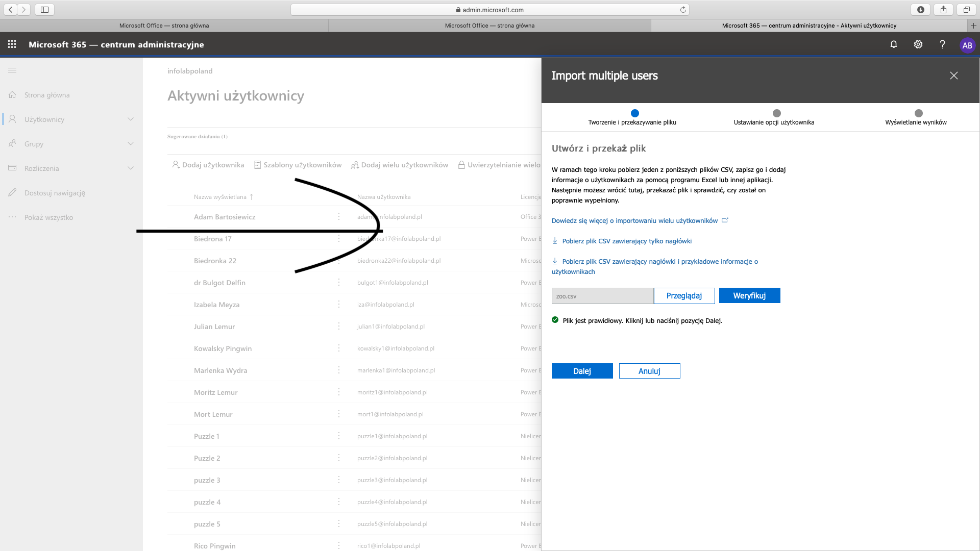Open more options for puzzle 4

click(339, 502)
